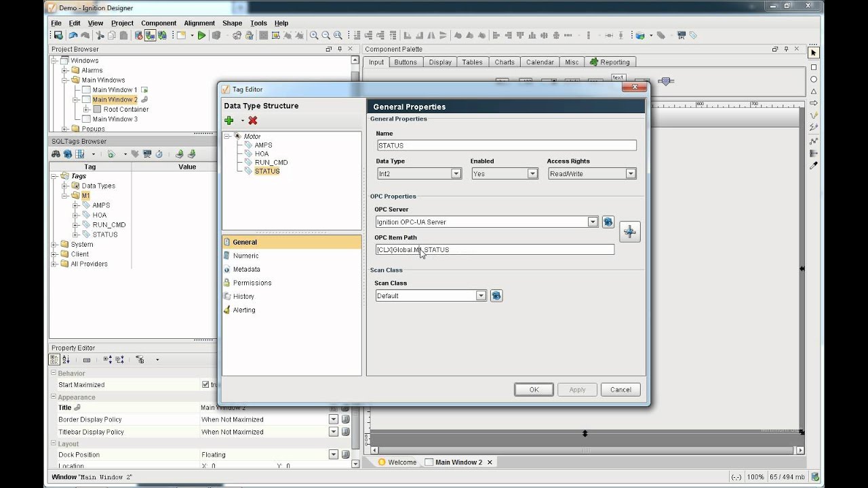The height and width of the screenshot is (488, 868).
Task: Switch to the Charts palette tab
Action: click(505, 62)
